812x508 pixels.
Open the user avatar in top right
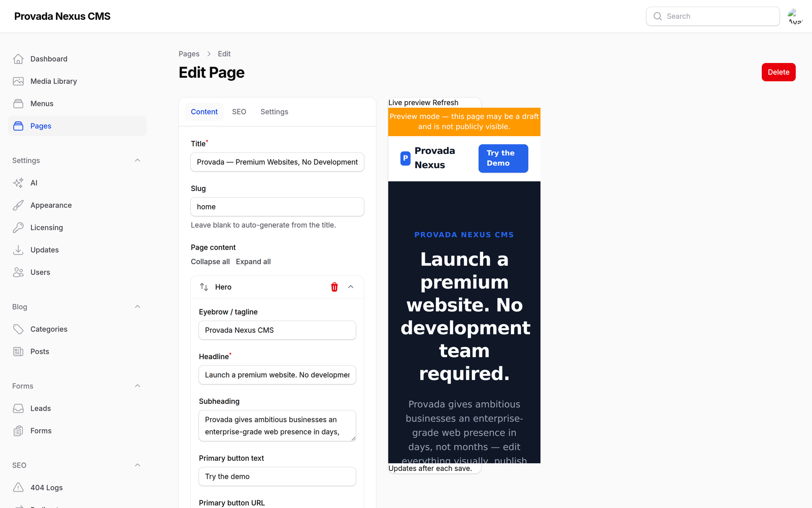[795, 16]
